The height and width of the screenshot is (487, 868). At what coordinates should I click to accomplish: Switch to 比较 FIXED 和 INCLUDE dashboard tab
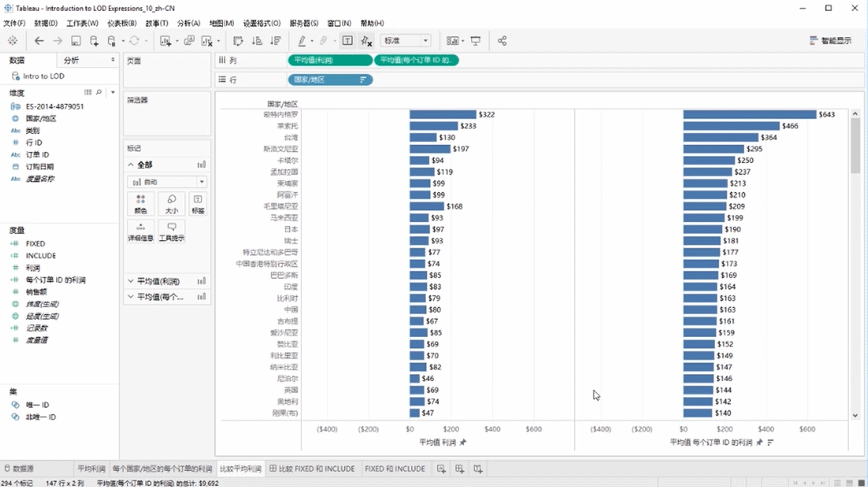[312, 469]
